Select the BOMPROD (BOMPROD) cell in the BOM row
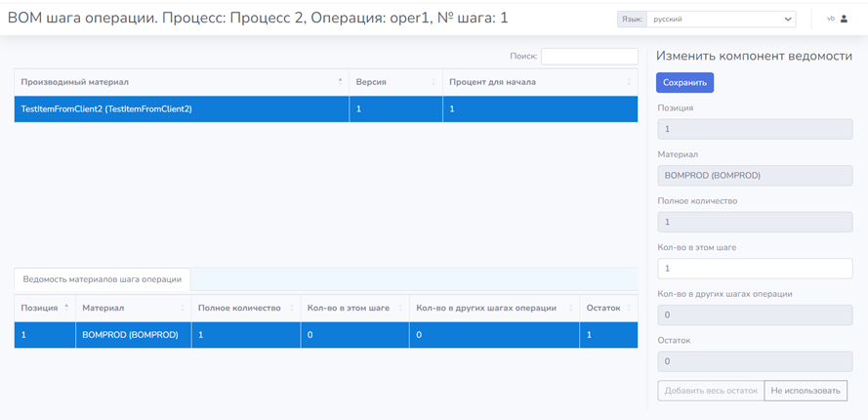Screen dimensions: 868x420 (x=134, y=335)
